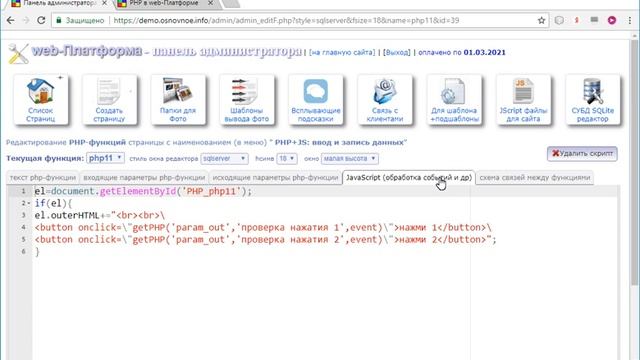
Task: Open Для шаблона +подшаблоны icon
Action: (454, 99)
